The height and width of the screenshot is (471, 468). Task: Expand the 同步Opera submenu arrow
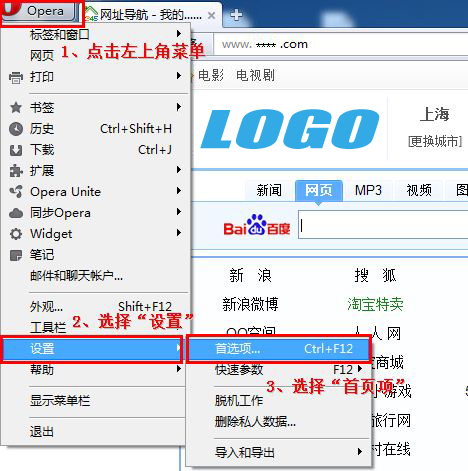pyautogui.click(x=179, y=212)
